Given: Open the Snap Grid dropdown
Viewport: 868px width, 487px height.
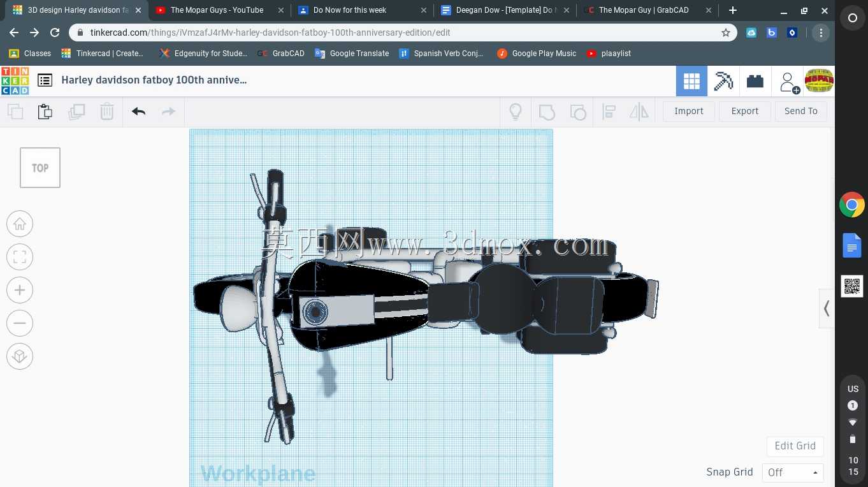Looking at the screenshot, I should 793,472.
